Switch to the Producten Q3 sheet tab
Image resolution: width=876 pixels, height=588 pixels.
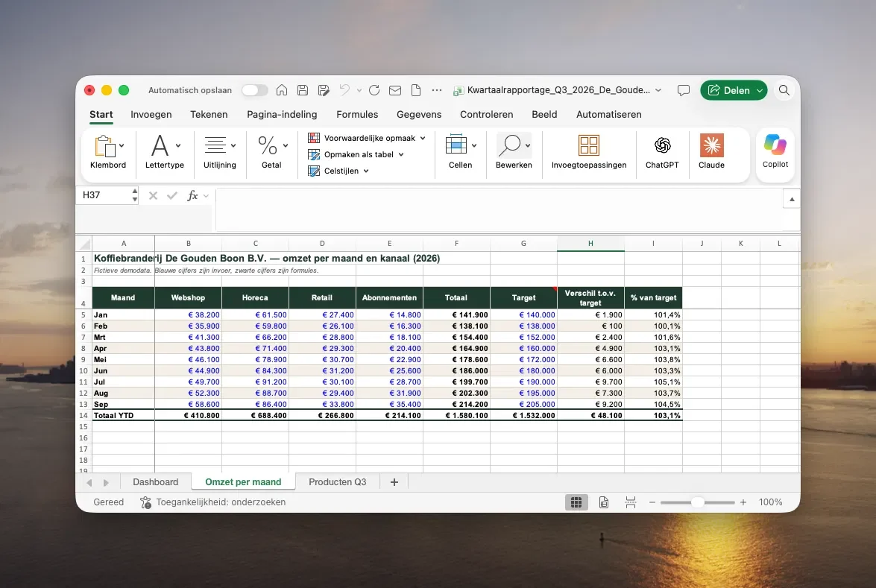pyautogui.click(x=338, y=482)
